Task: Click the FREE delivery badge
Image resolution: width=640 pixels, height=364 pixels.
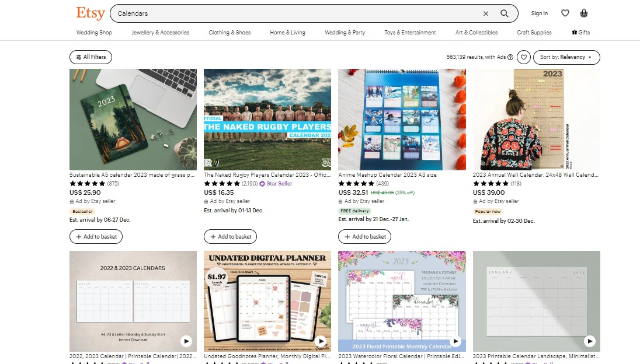Action: (354, 211)
